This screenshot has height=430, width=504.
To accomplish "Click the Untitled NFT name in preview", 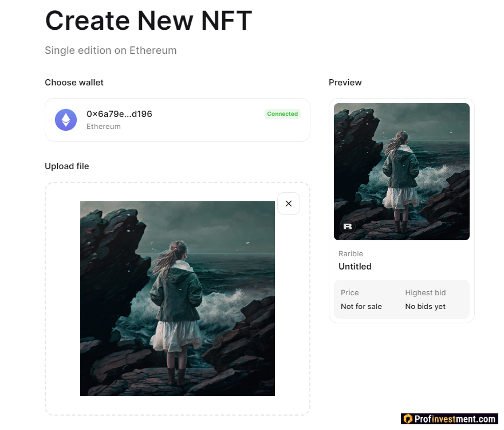I will coord(355,267).
